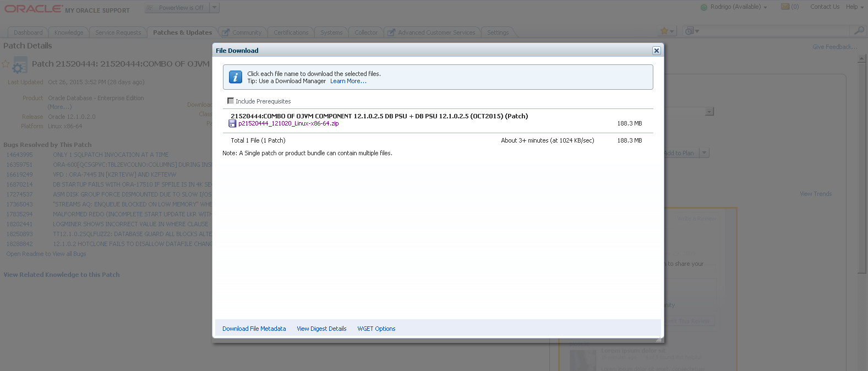Open bug 16870214 link
Screen dimensions: 868x371
click(19, 184)
